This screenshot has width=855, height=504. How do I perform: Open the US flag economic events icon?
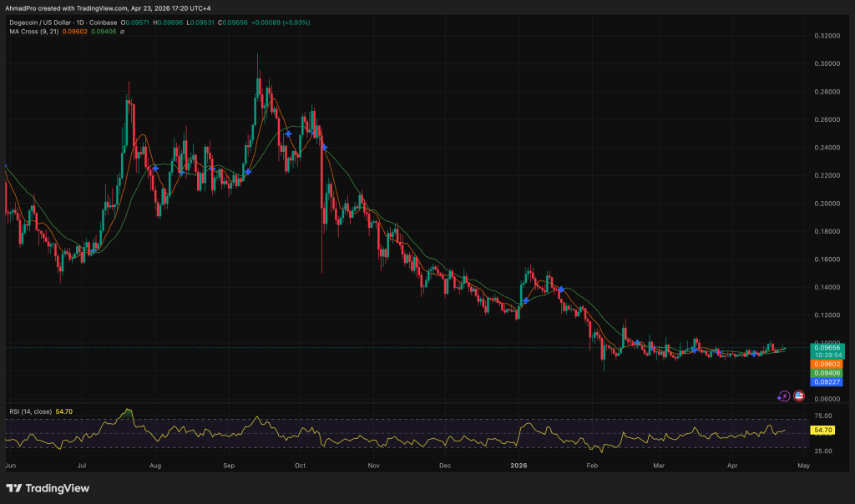click(x=800, y=396)
